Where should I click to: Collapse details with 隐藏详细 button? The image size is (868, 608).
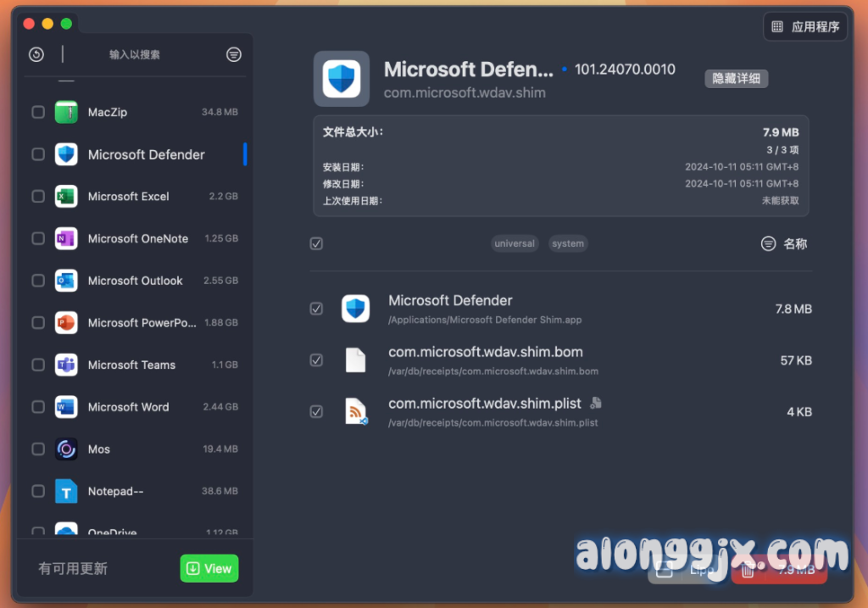(736, 79)
